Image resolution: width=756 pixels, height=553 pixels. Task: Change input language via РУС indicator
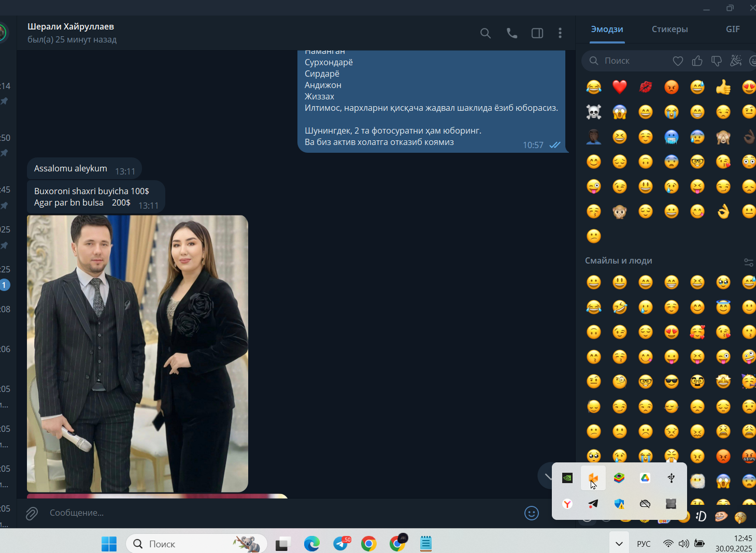pyautogui.click(x=644, y=544)
